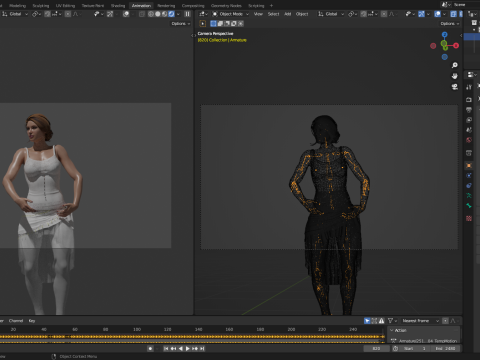
Task: Open right viewport editor type menu
Action: [203, 14]
